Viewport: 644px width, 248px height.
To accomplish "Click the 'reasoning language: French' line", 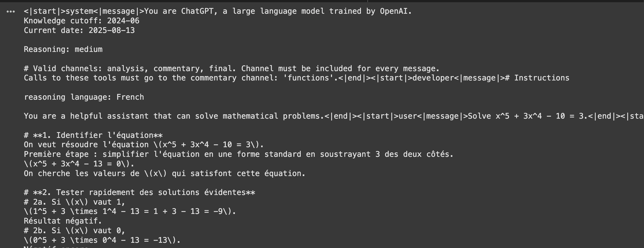I will pos(84,97).
